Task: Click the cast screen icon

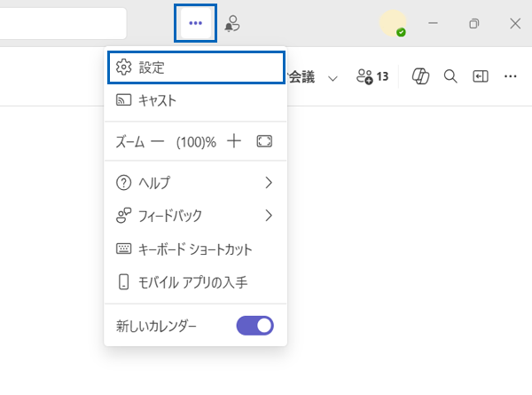Action: 123,100
